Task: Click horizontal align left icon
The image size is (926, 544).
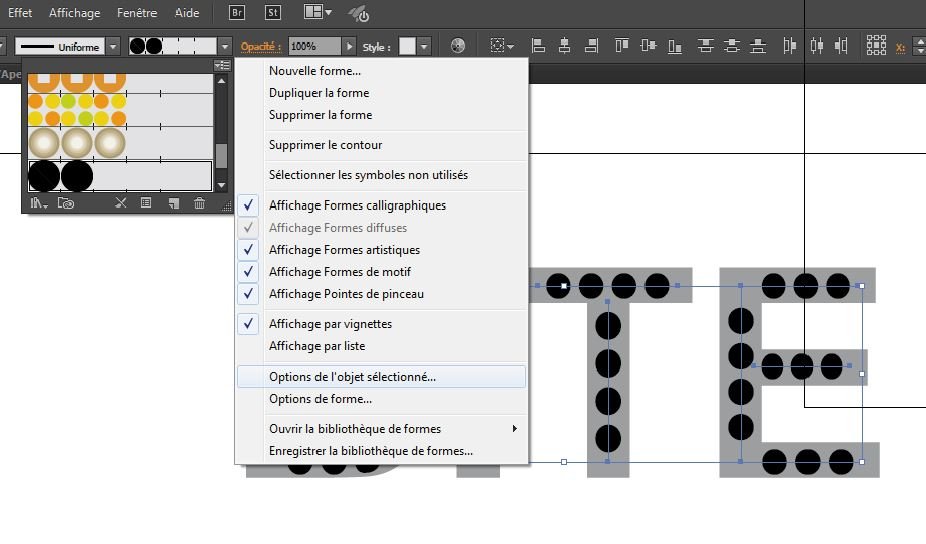Action: coord(538,46)
